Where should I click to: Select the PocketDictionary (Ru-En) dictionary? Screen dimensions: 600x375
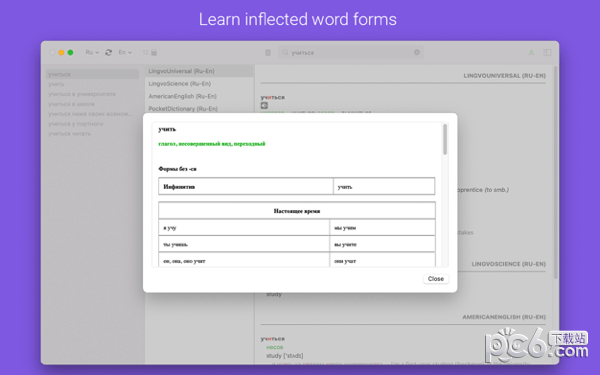click(199, 109)
